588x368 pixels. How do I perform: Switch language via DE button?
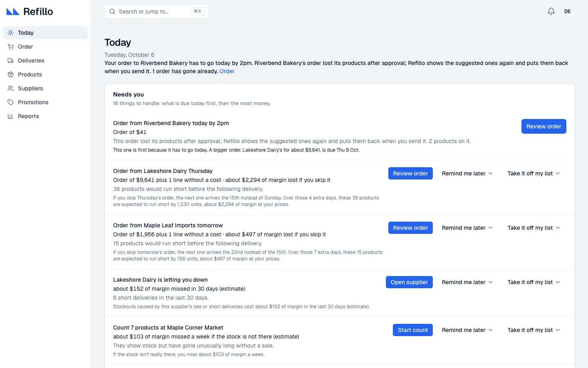568,11
